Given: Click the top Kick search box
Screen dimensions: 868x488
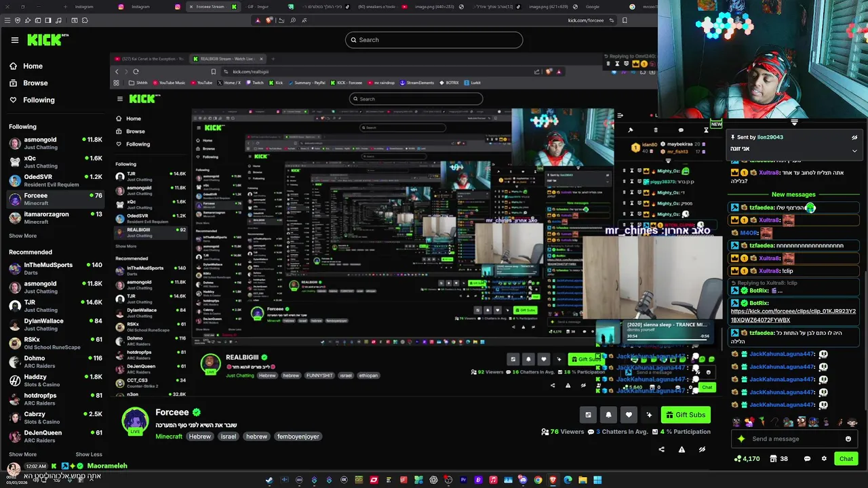Looking at the screenshot, I should 434,40.
